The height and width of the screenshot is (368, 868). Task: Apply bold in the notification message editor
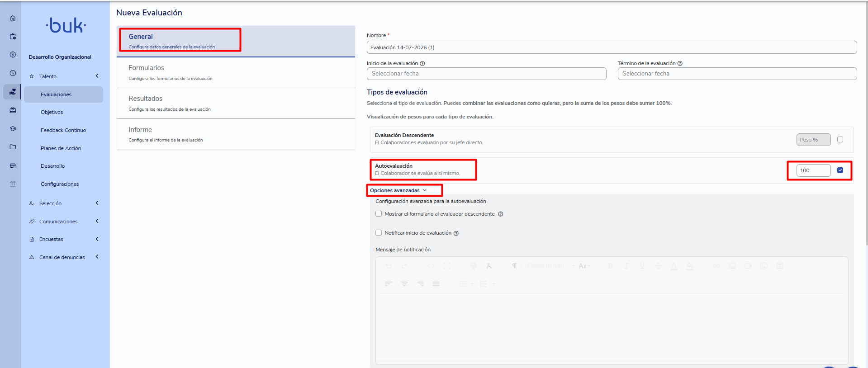click(x=610, y=266)
